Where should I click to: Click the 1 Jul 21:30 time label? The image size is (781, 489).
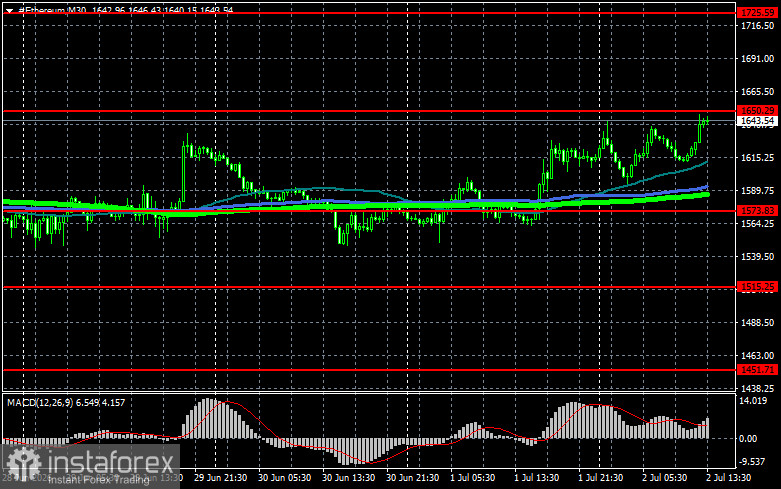point(600,478)
